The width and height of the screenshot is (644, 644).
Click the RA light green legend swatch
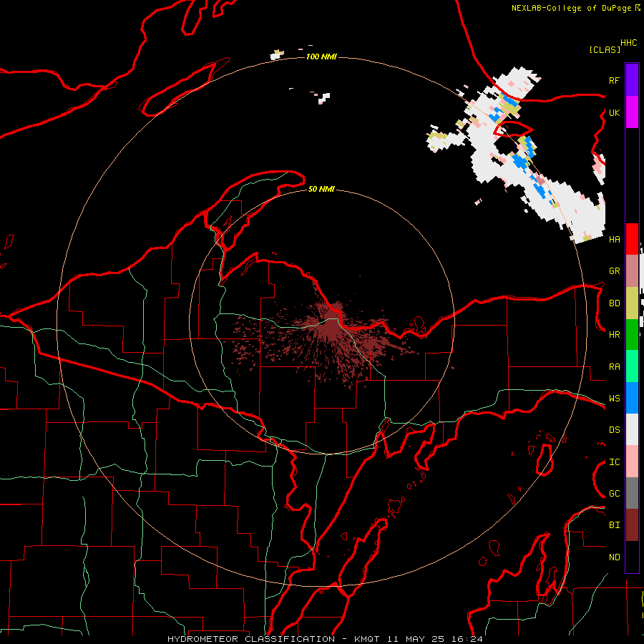632,366
